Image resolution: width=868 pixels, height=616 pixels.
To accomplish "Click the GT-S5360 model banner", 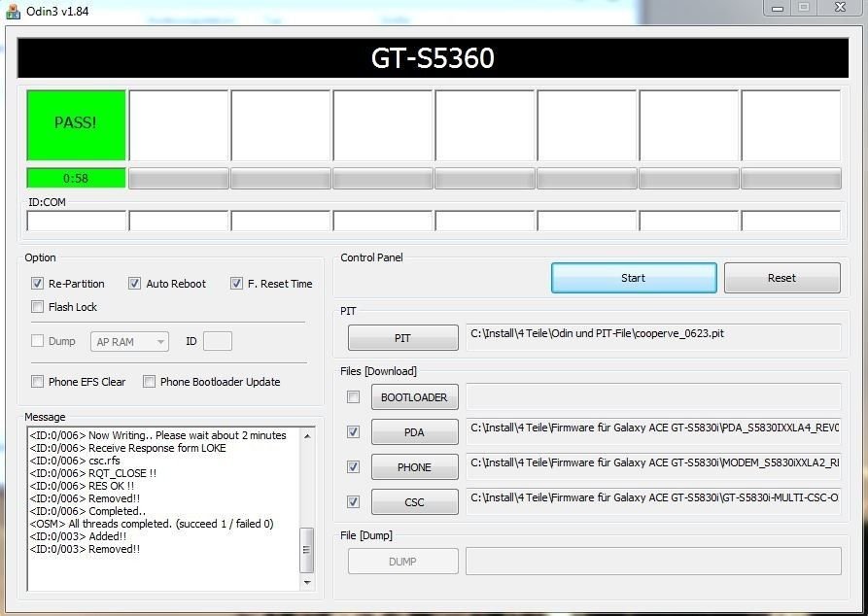I will click(433, 57).
